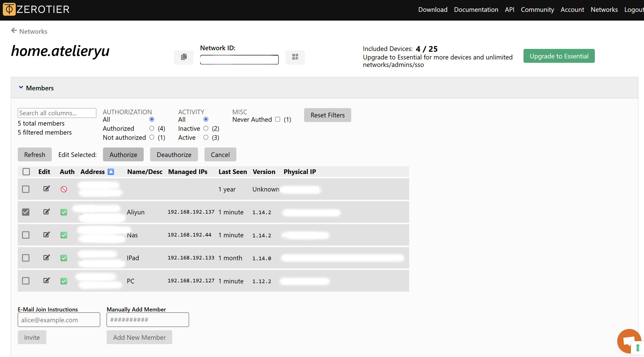Toggle the Never Authed checkbox
This screenshot has width=644, height=357.
[278, 119]
